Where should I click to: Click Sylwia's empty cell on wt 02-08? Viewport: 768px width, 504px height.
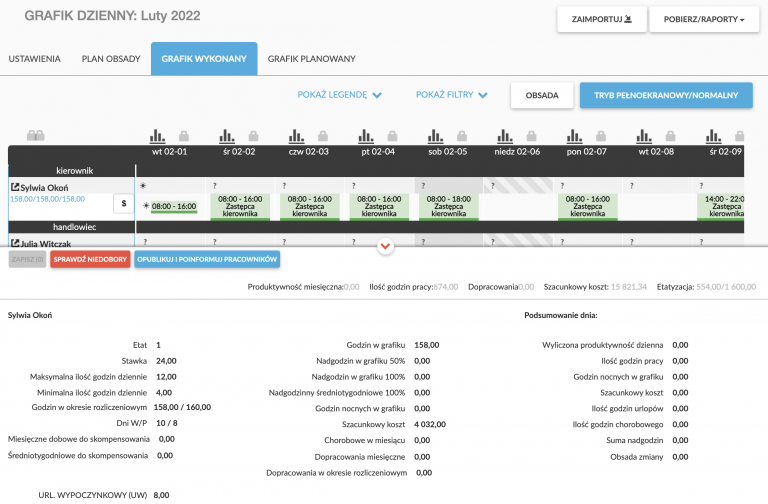(657, 207)
